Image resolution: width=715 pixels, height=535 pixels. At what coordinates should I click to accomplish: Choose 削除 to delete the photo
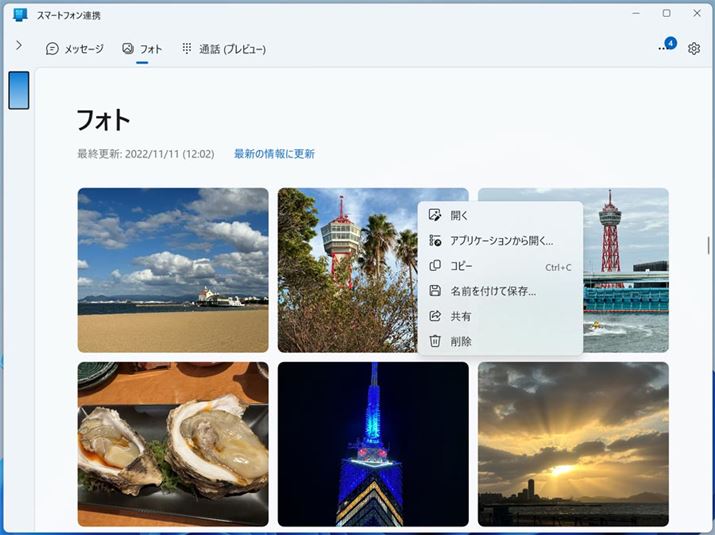coord(460,341)
